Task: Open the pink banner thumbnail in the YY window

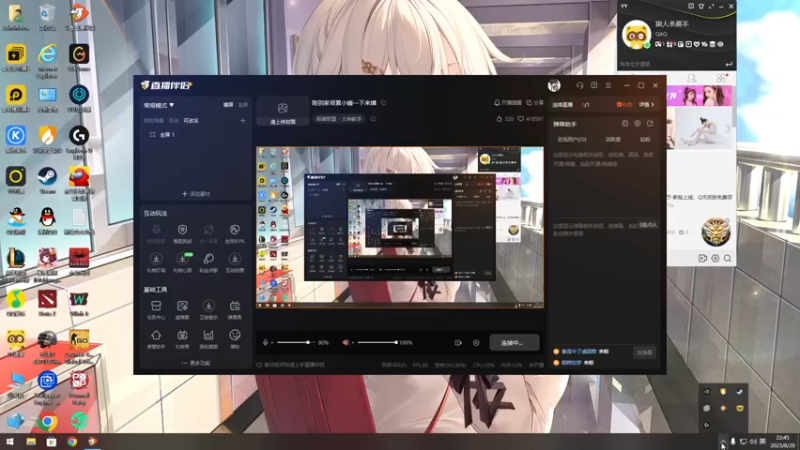Action: pos(699,96)
